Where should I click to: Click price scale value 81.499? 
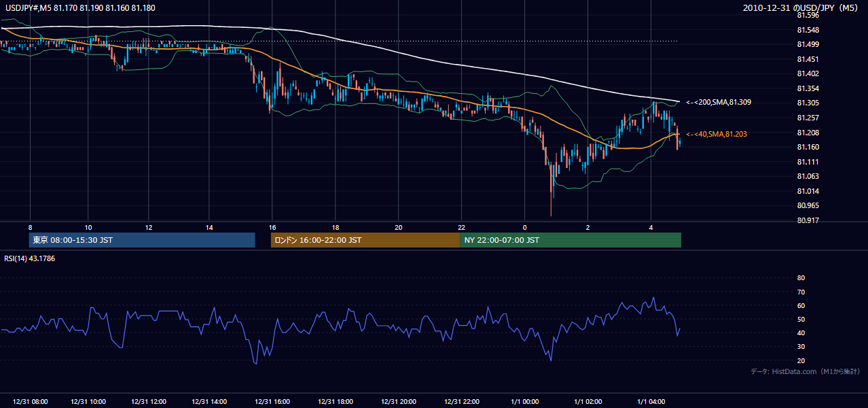(x=807, y=44)
